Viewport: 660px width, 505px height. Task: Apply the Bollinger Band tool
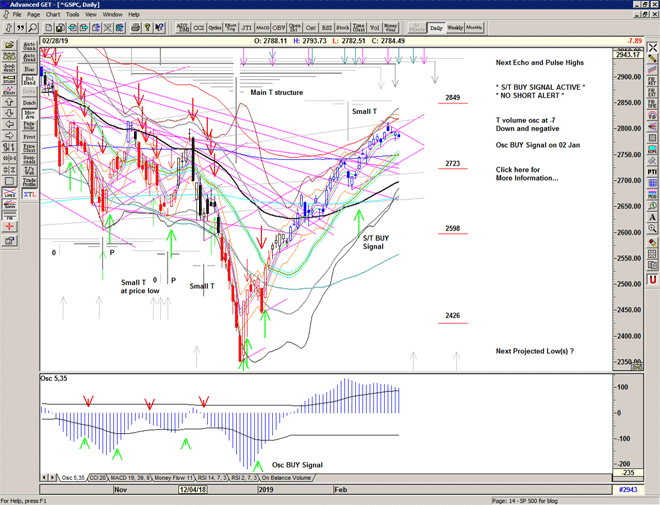pos(29,79)
